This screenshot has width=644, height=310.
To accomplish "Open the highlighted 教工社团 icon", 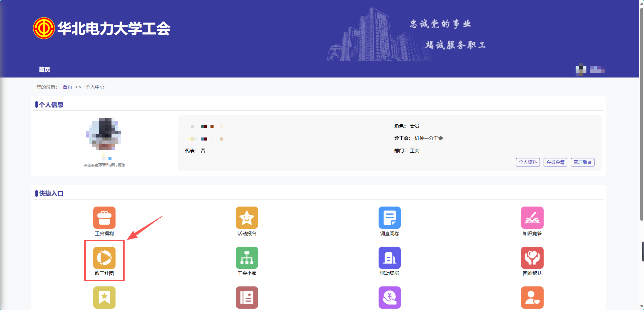I will pyautogui.click(x=104, y=258).
